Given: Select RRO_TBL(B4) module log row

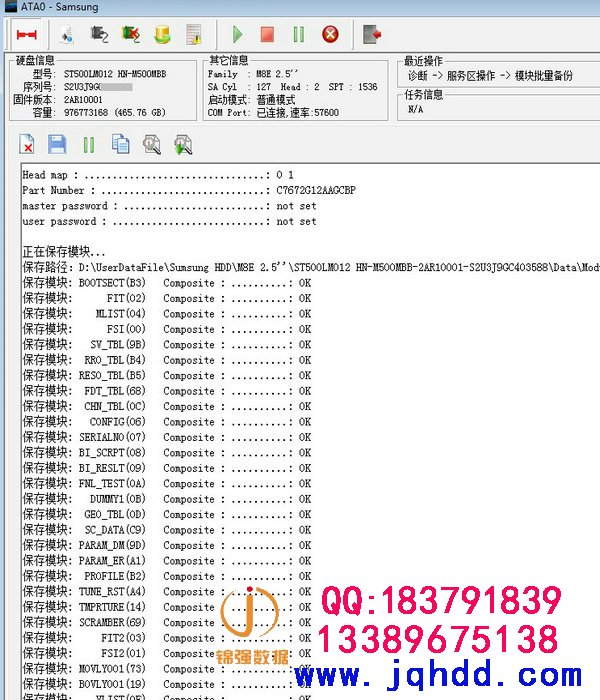Looking at the screenshot, I should 167,360.
